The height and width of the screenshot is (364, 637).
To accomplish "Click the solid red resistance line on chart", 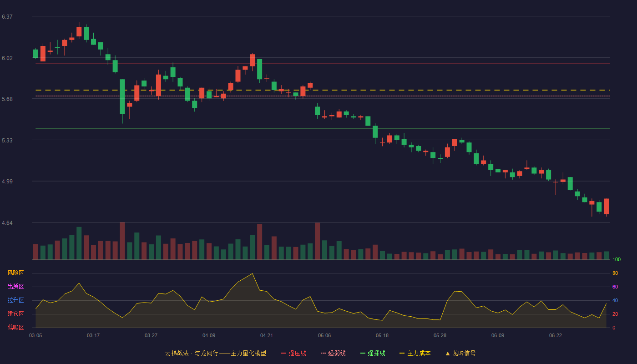I will (323, 64).
